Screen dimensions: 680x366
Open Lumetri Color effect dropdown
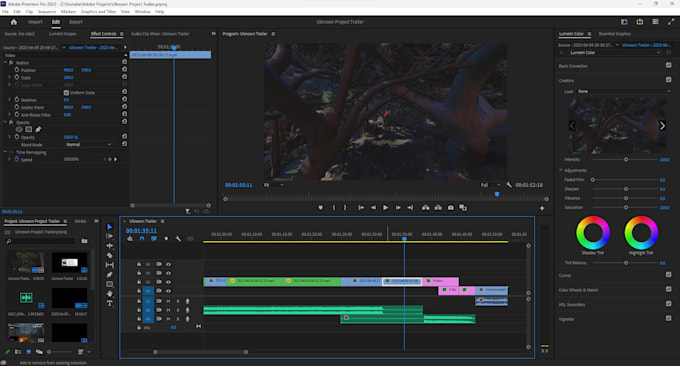pos(615,52)
